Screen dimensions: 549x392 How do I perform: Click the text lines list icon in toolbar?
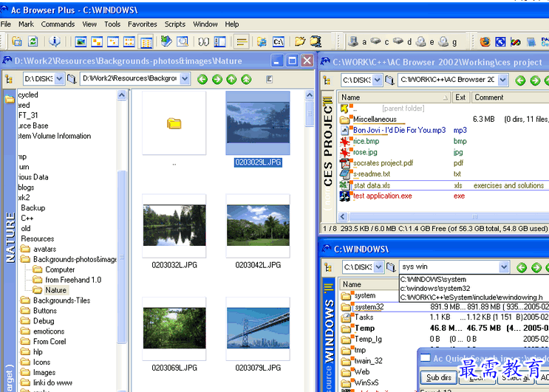click(x=242, y=42)
